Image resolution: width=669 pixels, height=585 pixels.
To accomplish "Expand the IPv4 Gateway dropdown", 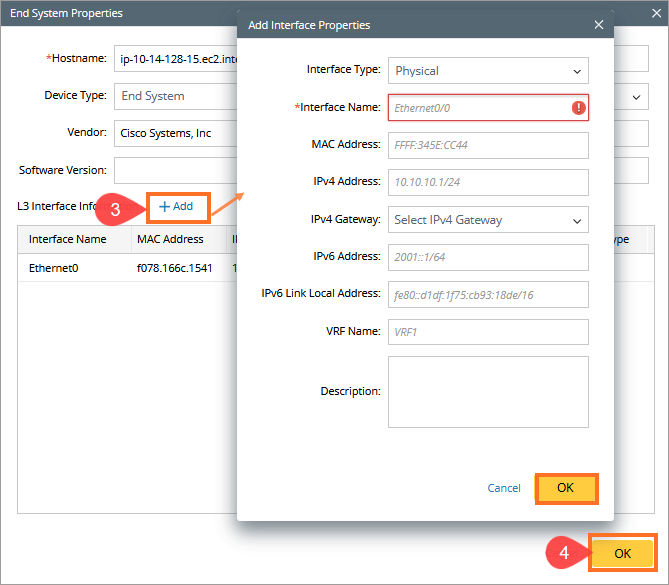I will coord(487,220).
